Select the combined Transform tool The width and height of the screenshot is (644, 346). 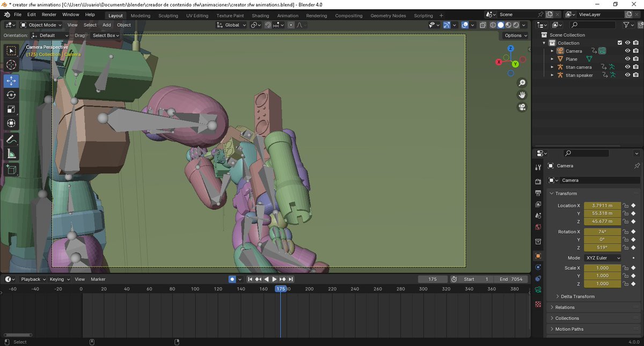[x=11, y=124]
